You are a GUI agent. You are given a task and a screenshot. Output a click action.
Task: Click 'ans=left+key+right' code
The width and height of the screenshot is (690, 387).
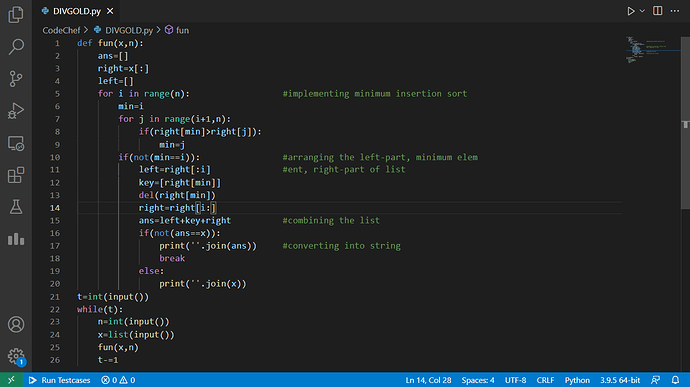[x=185, y=221]
